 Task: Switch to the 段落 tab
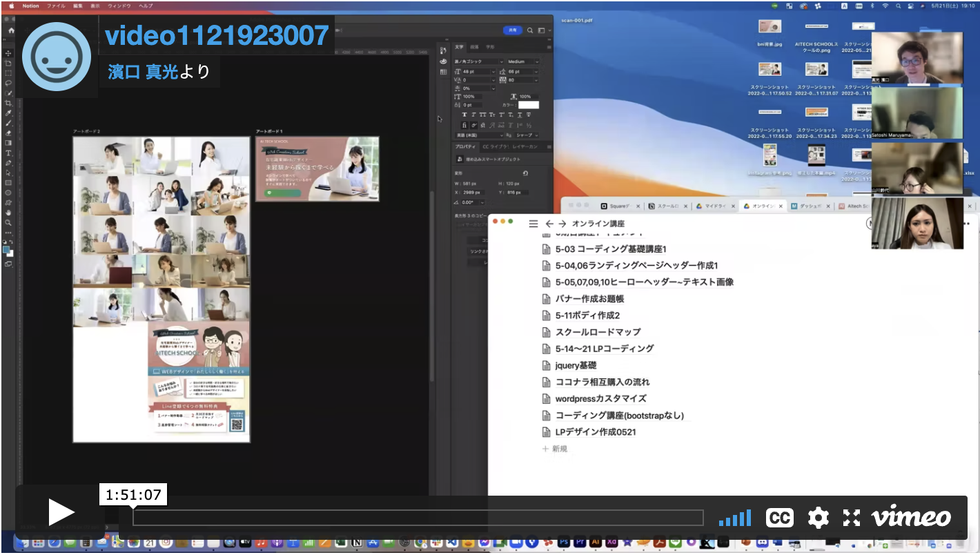[x=474, y=47]
